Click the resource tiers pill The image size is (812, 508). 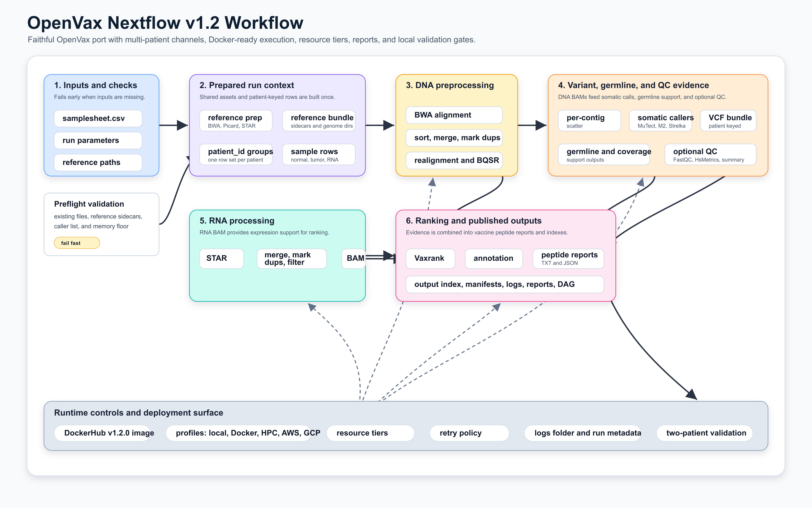click(370, 433)
